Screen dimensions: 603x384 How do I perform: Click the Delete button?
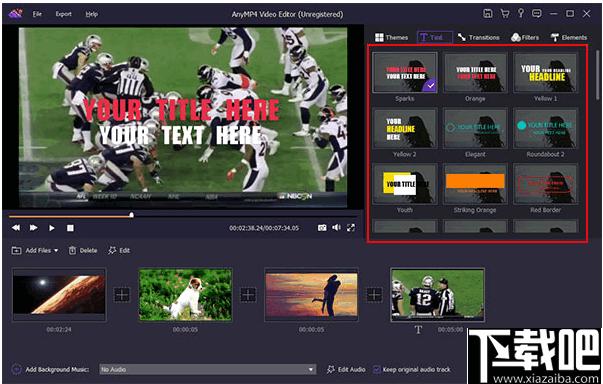pos(83,251)
